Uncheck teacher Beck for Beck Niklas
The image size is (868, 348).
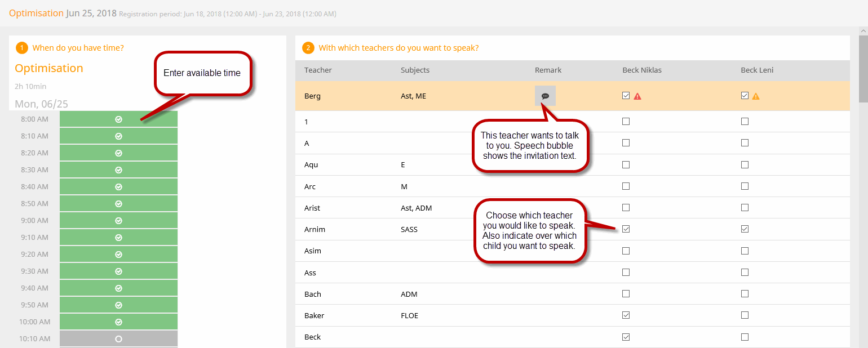tap(626, 337)
